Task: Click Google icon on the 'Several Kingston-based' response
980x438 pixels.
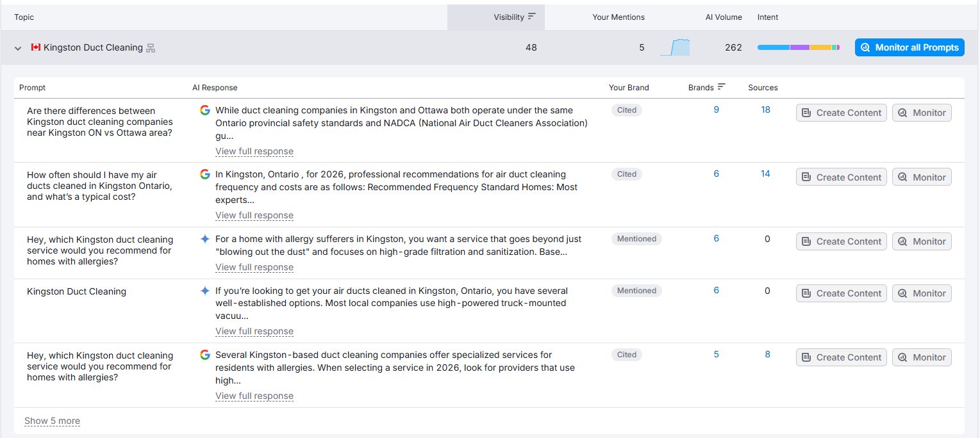Action: pyautogui.click(x=205, y=355)
